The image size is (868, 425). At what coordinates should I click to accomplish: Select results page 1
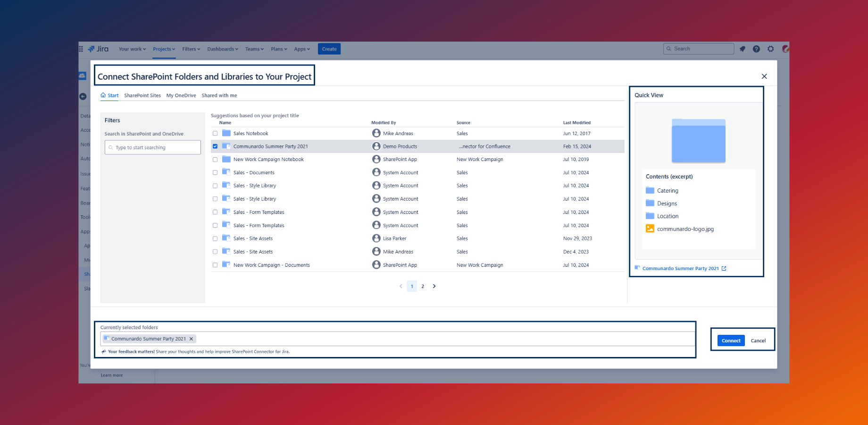[x=412, y=286]
